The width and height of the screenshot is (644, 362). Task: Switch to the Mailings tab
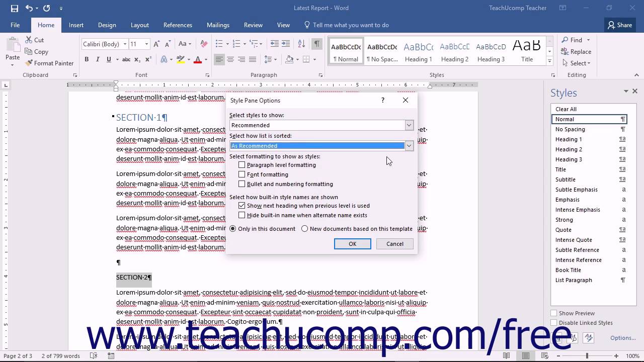click(218, 25)
